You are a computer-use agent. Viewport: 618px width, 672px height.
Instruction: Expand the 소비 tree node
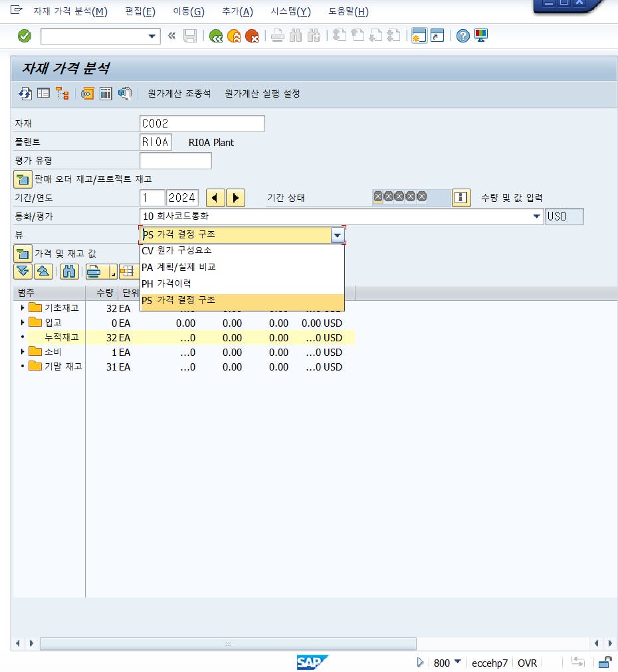point(23,352)
